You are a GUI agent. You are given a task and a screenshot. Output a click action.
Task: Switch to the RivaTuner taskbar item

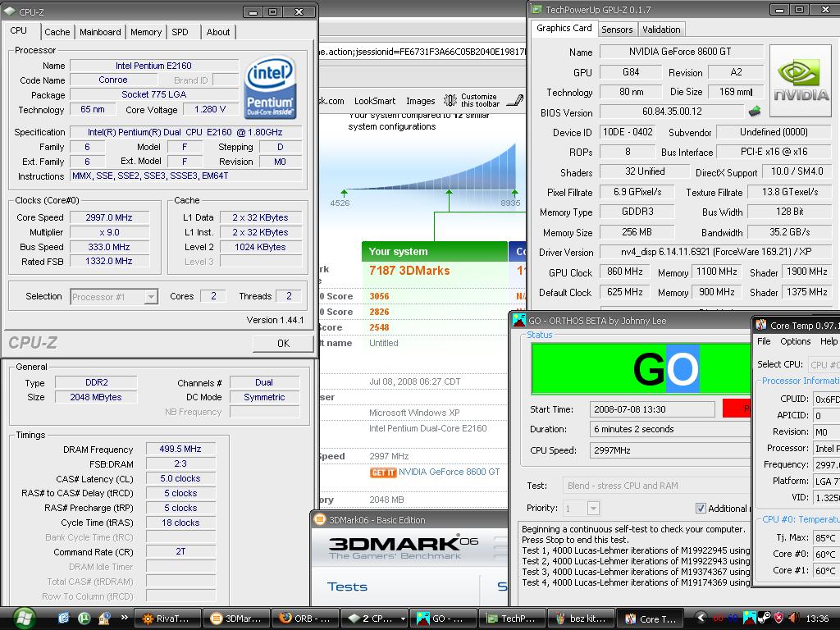tap(167, 619)
